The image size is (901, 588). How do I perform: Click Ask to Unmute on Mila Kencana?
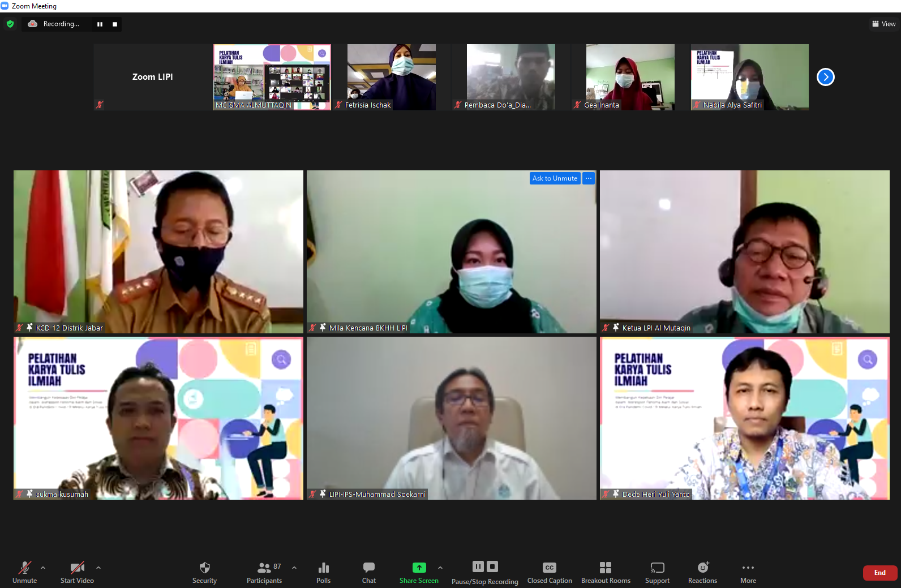[x=555, y=178]
